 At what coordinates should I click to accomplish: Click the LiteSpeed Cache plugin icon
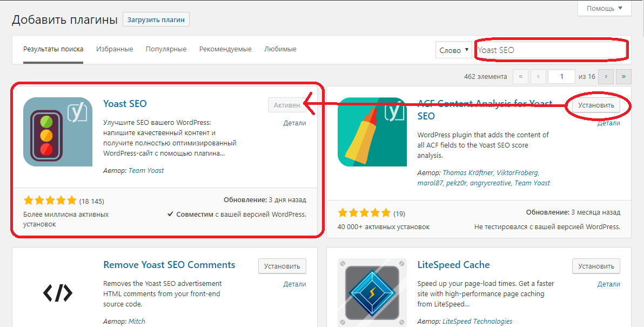[372, 293]
